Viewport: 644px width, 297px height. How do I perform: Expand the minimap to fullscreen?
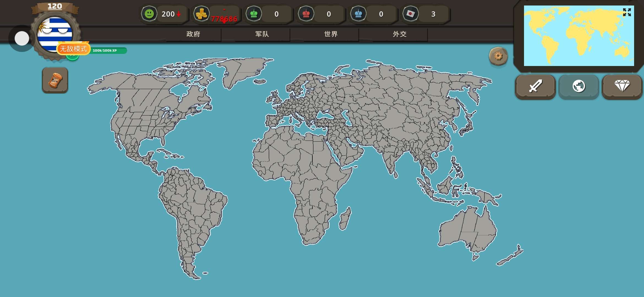(627, 12)
